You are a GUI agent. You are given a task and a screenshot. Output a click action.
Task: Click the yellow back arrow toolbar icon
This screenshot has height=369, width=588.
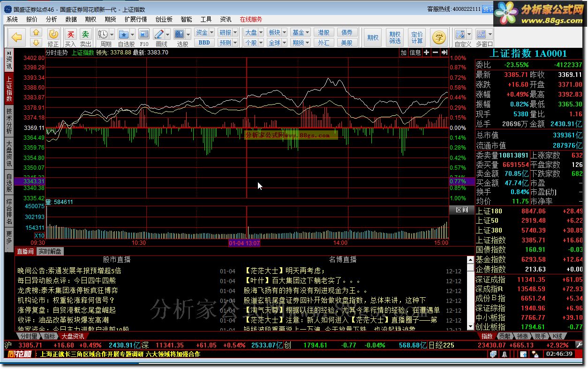pyautogui.click(x=17, y=37)
